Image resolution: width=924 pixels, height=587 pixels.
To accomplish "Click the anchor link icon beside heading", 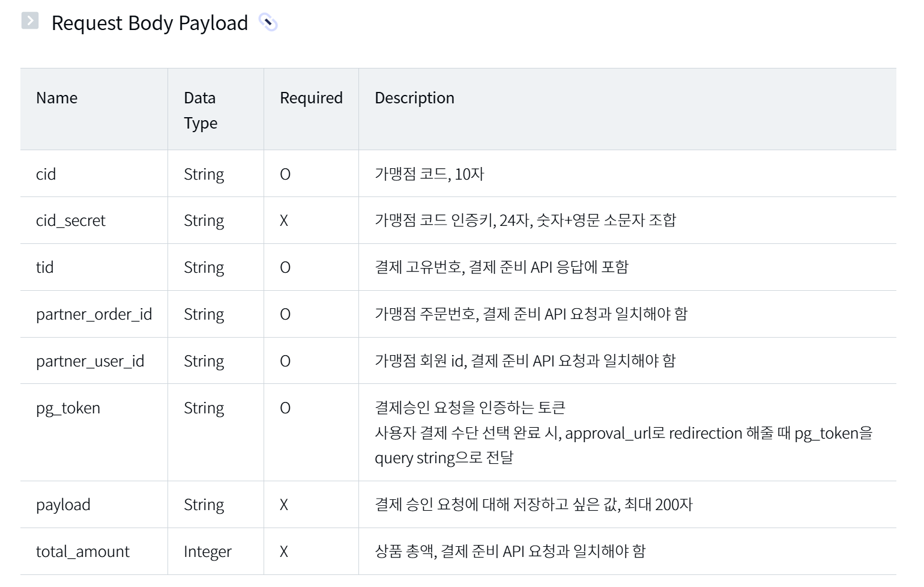I will tap(268, 23).
